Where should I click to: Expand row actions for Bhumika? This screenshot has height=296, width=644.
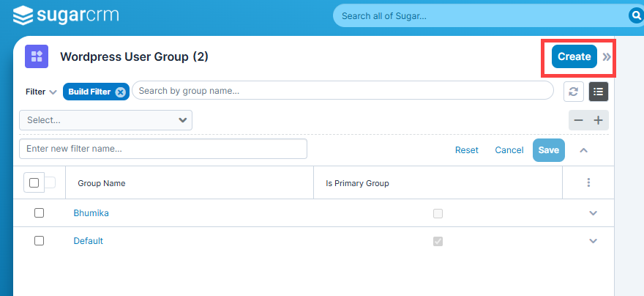pos(593,213)
